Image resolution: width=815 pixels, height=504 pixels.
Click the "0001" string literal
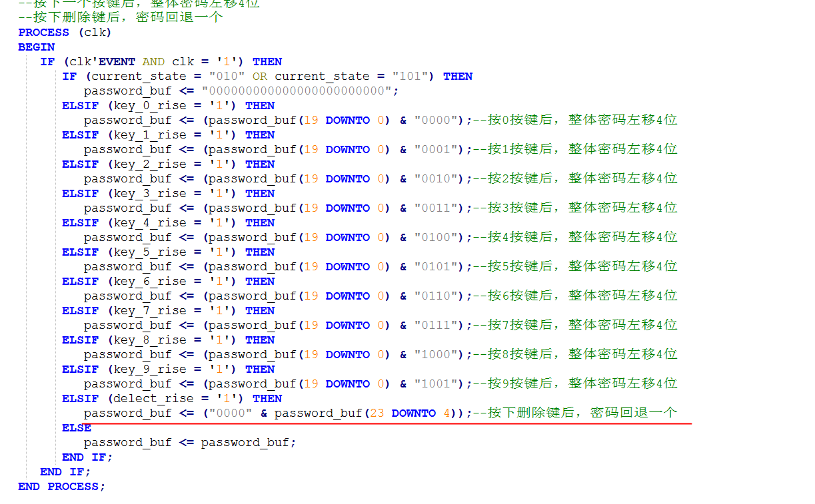point(436,149)
